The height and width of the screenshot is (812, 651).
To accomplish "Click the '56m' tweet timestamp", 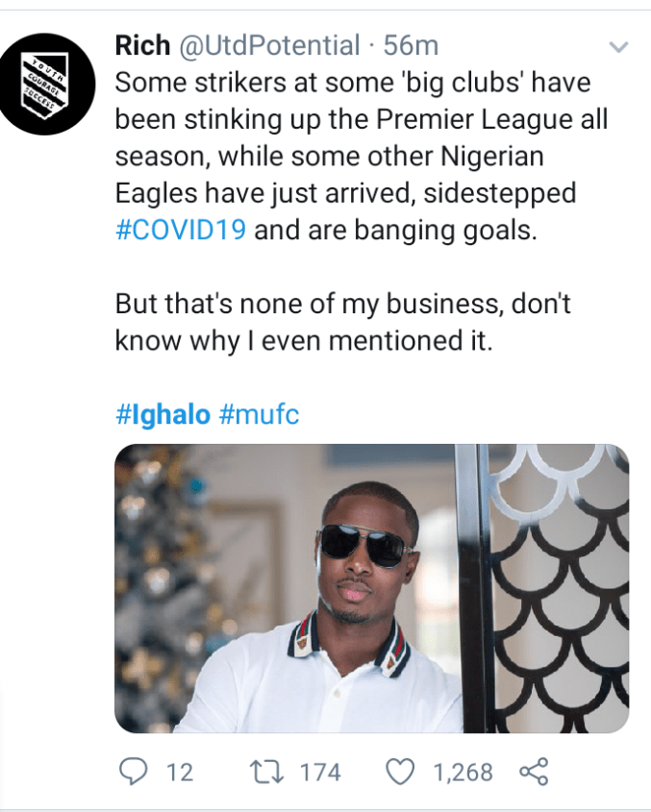I will coord(411,45).
